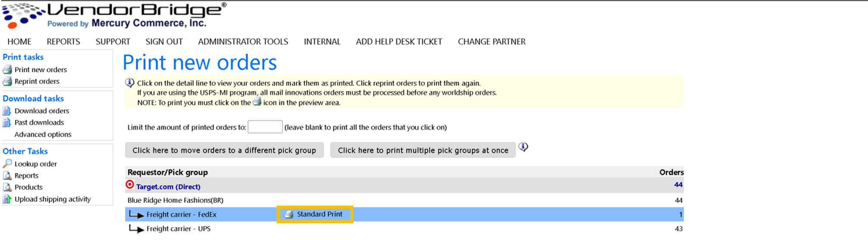Open ADMINISTRATOR TOOLS menu
868x240 pixels.
243,42
